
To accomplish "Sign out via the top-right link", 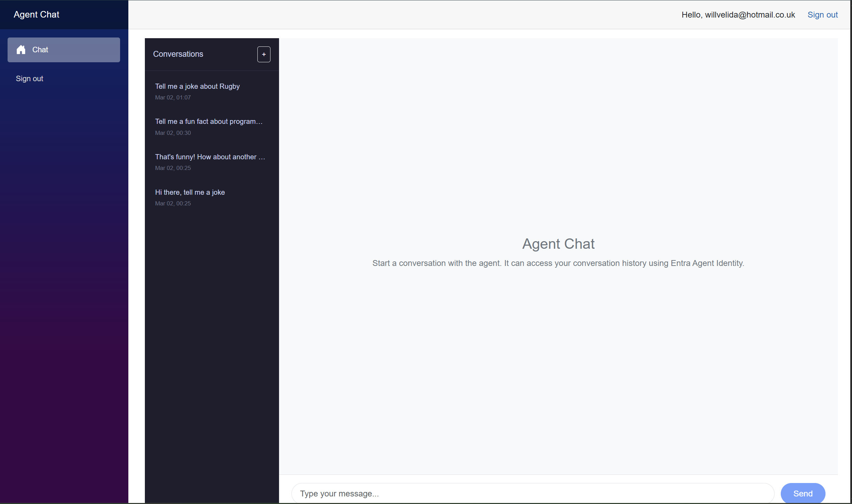I will click(x=823, y=14).
